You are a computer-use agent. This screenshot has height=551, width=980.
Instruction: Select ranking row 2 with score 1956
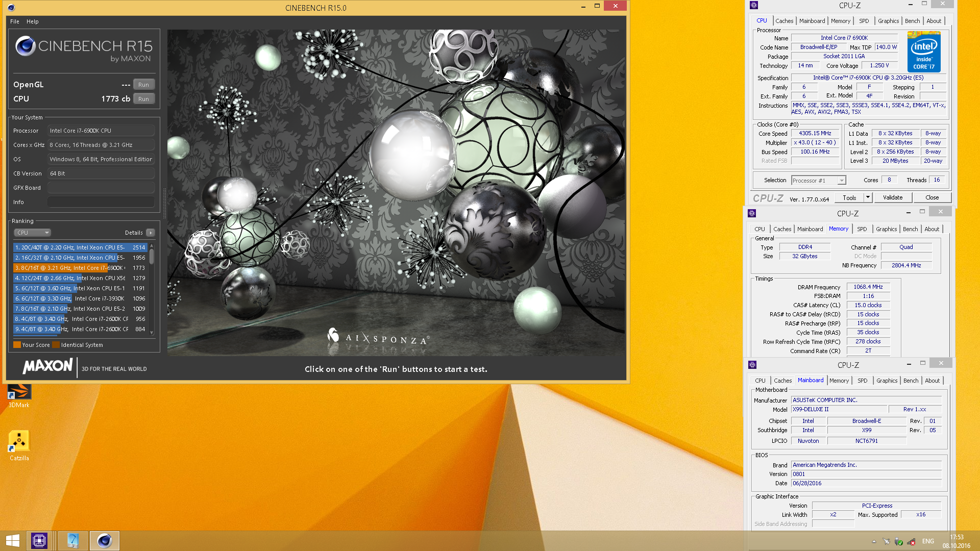(80, 258)
